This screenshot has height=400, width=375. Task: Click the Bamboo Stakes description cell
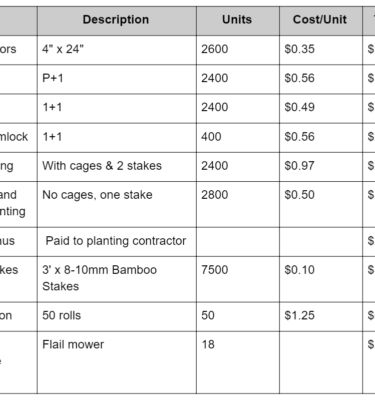117,279
